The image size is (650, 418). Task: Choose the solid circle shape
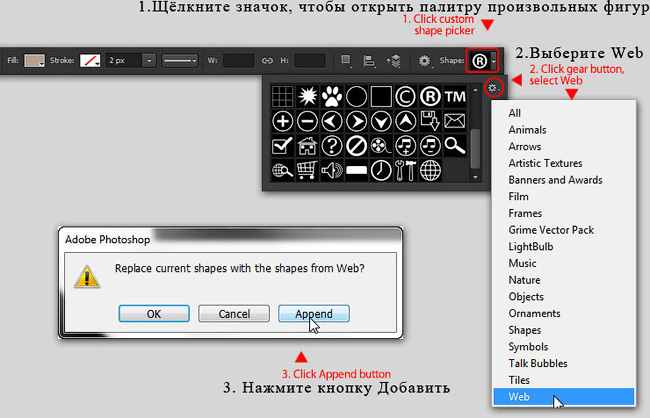(357, 97)
